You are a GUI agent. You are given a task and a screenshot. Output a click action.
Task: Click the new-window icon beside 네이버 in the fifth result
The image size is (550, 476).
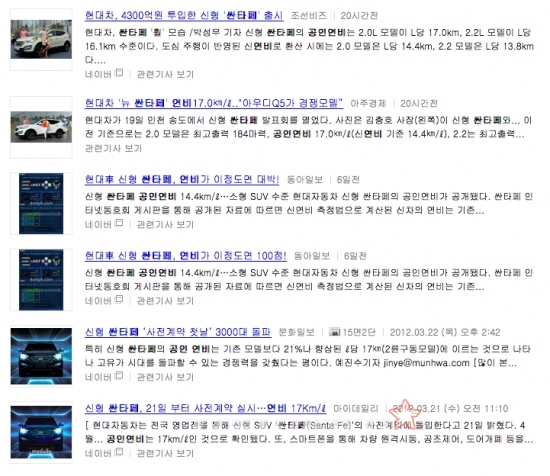coord(119,376)
